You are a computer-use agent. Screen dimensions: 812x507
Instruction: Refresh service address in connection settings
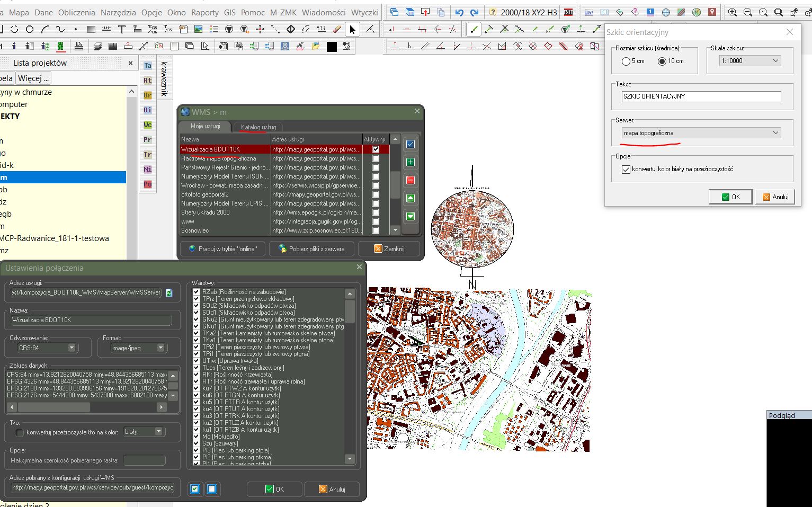pos(169,292)
